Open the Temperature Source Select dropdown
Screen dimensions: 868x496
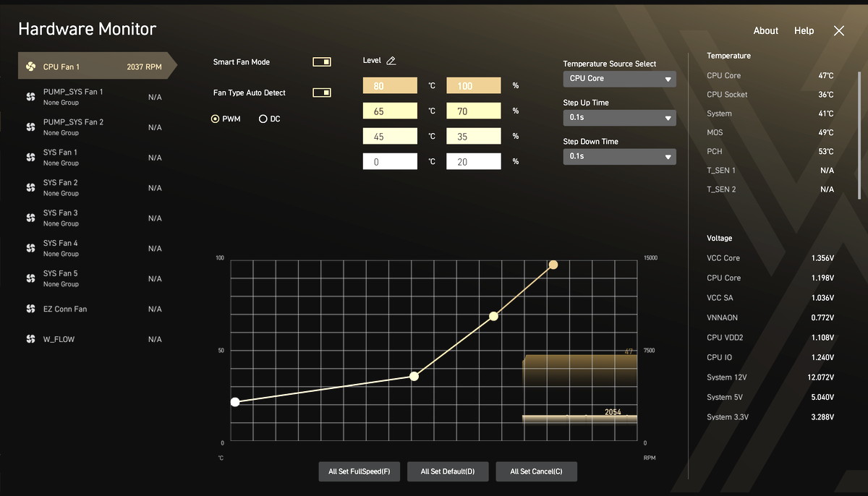(x=620, y=79)
